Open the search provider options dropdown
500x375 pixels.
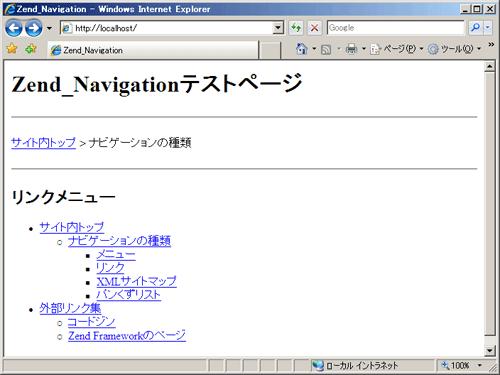488,28
